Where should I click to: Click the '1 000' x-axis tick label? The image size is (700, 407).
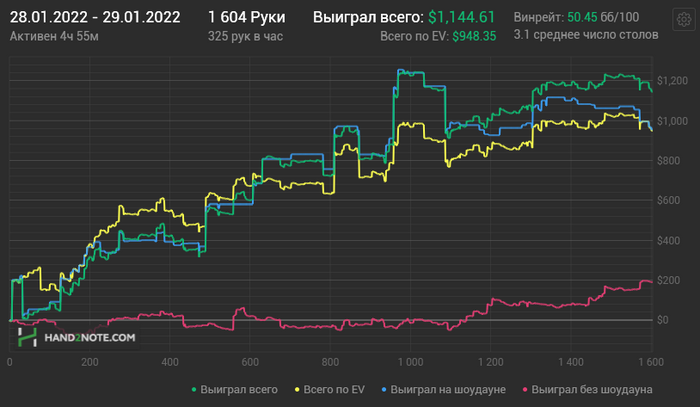[x=410, y=362]
